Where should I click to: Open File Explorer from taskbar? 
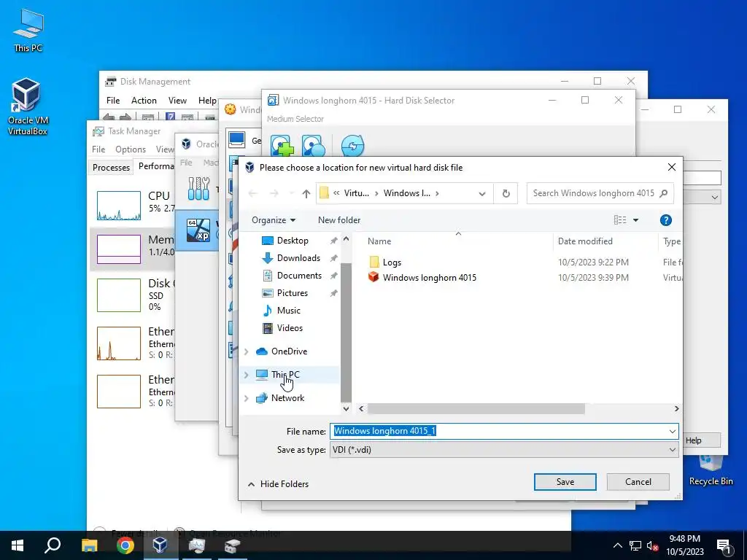click(89, 545)
